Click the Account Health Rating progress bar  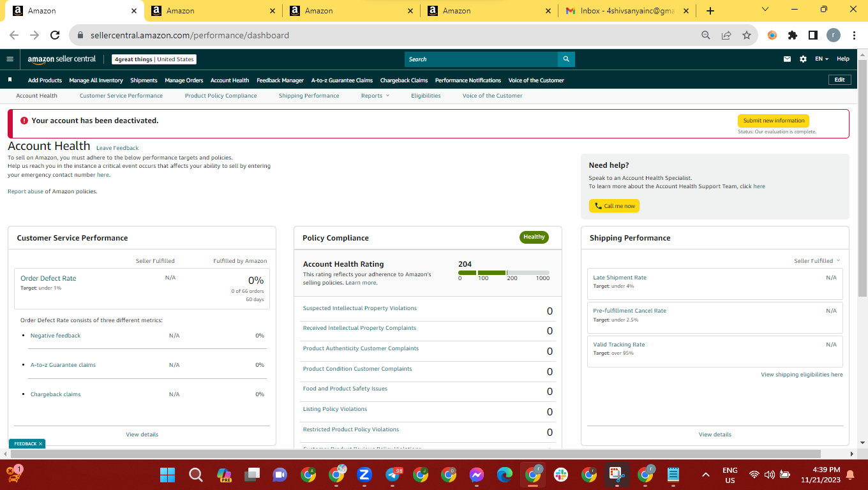(x=504, y=272)
